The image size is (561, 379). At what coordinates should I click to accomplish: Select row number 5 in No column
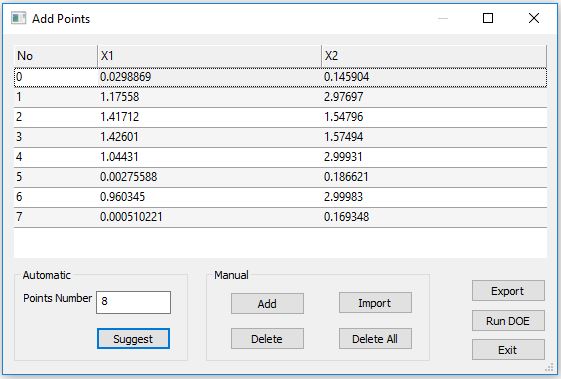(19, 177)
